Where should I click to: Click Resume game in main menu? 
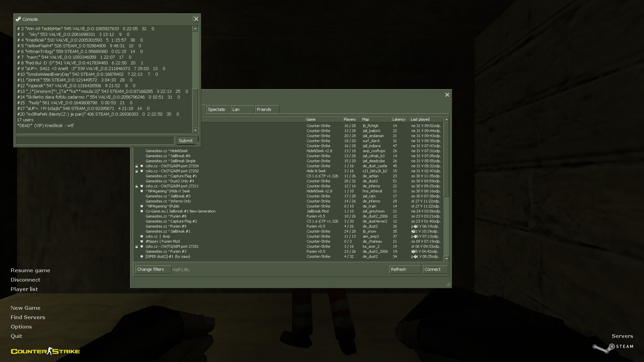[x=30, y=270]
